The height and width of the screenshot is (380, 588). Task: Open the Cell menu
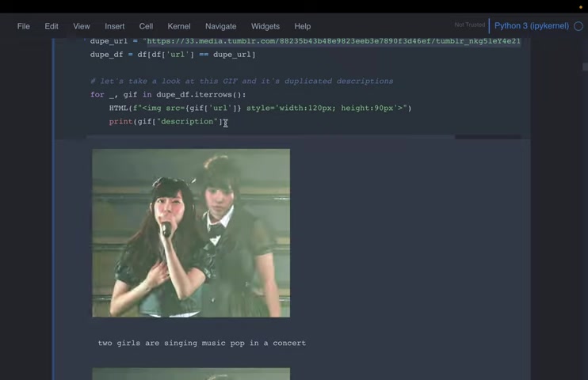[146, 26]
